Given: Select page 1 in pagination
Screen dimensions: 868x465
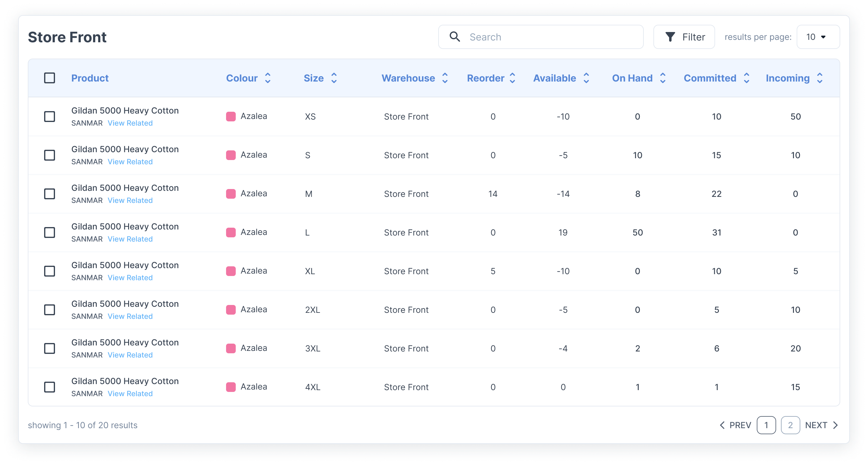Looking at the screenshot, I should pyautogui.click(x=766, y=425).
